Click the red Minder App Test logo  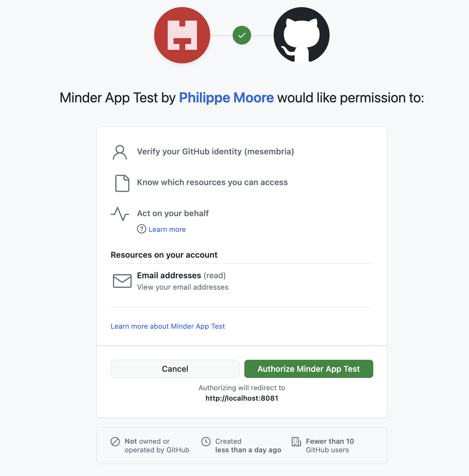(x=182, y=35)
